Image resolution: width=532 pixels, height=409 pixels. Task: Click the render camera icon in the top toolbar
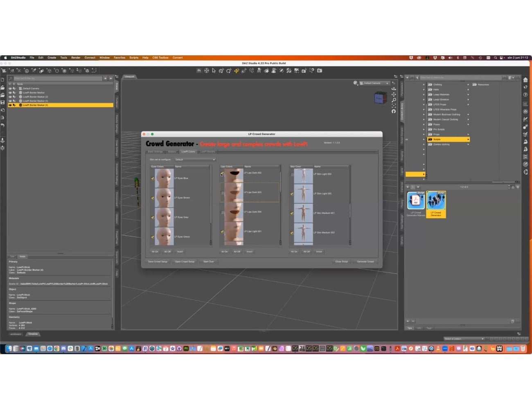pyautogui.click(x=319, y=70)
